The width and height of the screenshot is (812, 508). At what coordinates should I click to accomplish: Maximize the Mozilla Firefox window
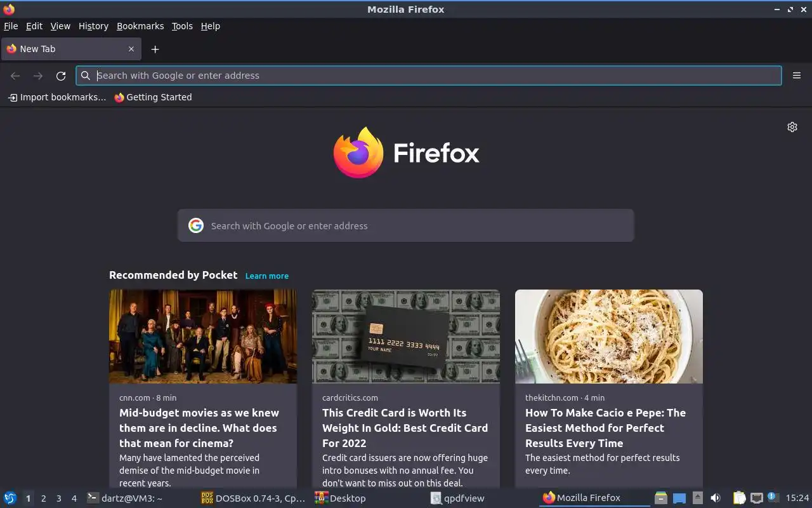790,10
